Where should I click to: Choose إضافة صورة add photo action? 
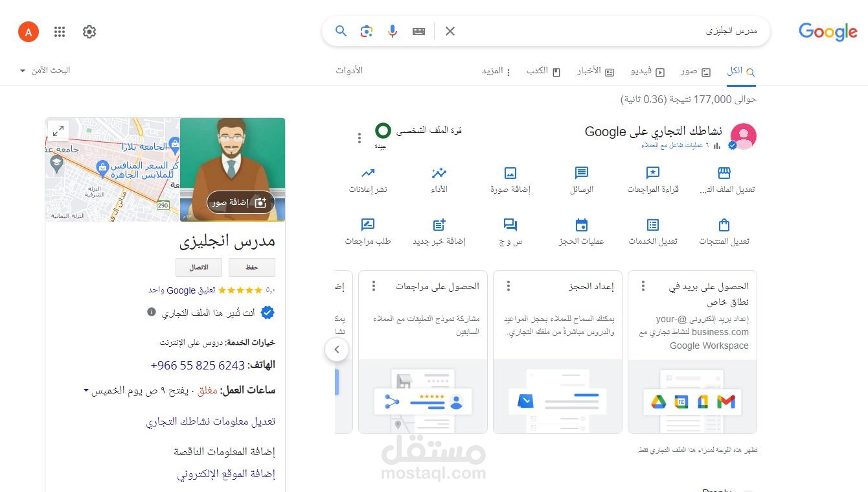pyautogui.click(x=510, y=180)
